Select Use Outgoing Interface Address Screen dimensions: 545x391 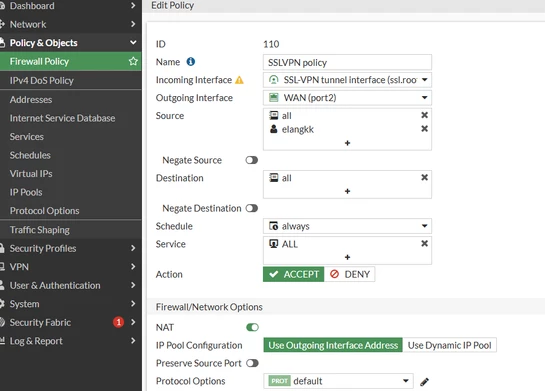click(333, 345)
